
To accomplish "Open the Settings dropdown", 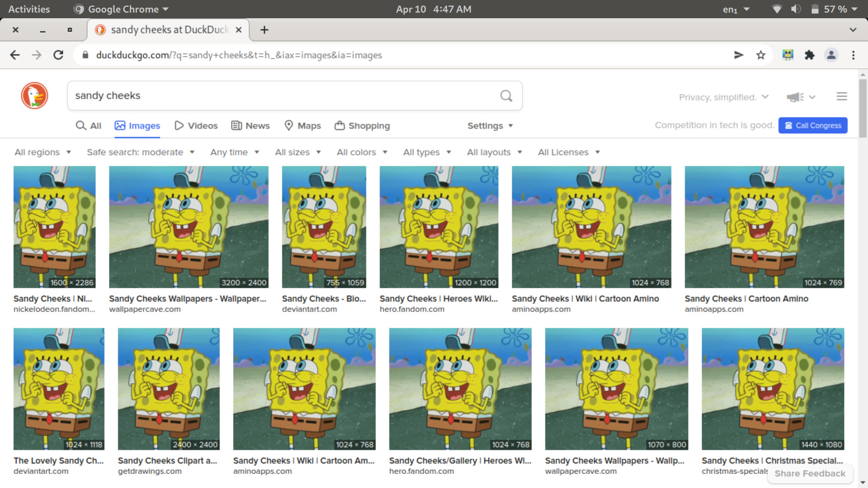I will [x=490, y=126].
